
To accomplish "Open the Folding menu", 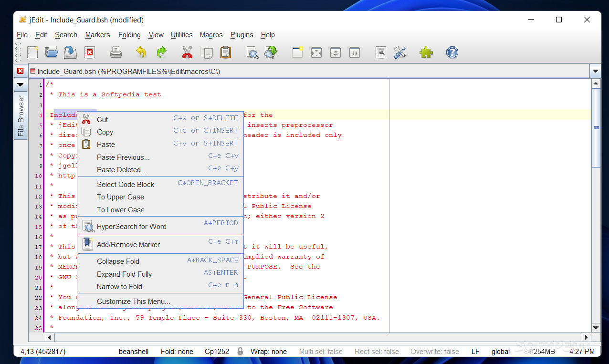I will point(129,35).
